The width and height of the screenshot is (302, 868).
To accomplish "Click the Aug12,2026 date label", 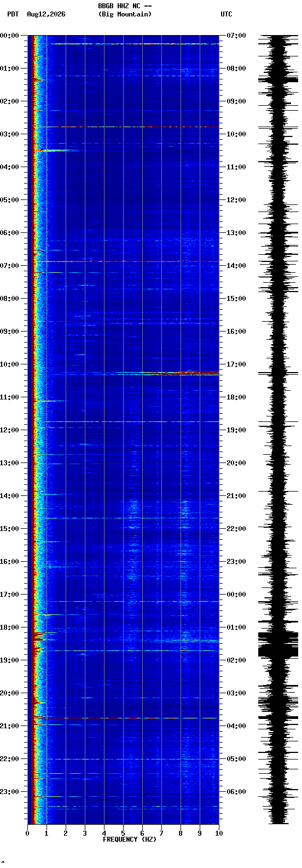I will click(46, 14).
